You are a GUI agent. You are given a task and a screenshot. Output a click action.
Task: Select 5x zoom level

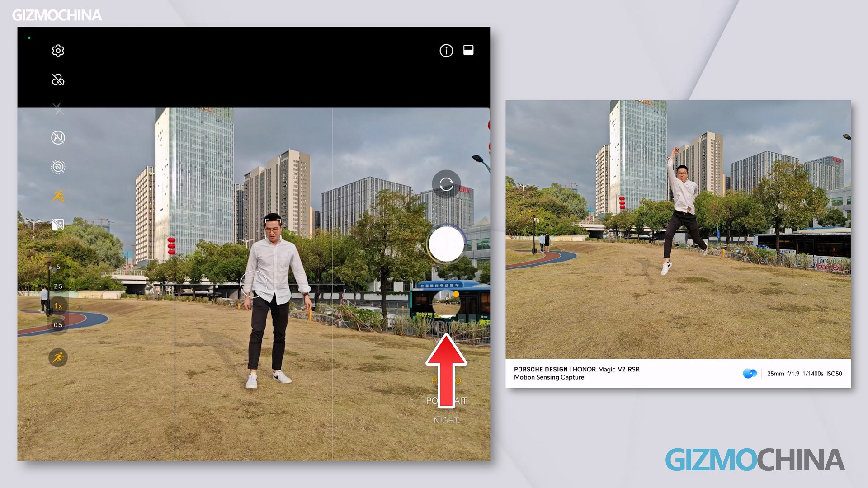point(58,267)
